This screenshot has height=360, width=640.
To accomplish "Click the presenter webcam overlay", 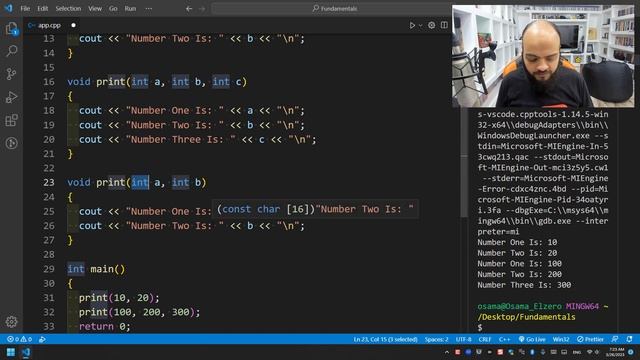I will click(x=543, y=56).
